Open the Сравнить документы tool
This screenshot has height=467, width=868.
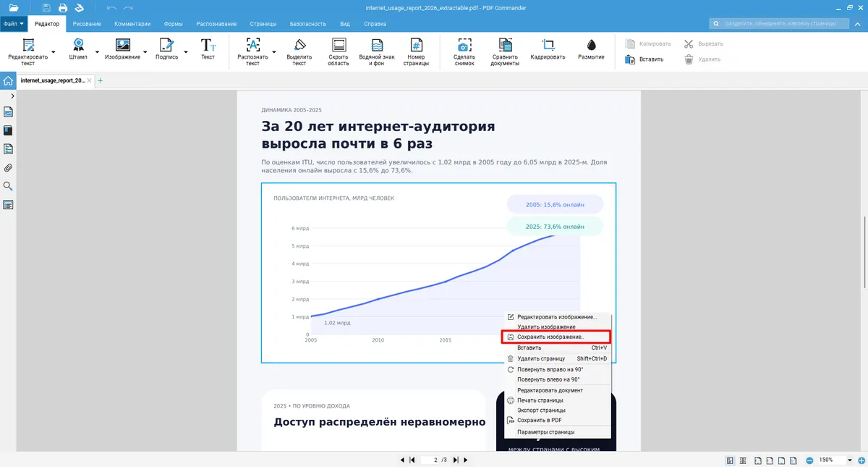click(505, 51)
